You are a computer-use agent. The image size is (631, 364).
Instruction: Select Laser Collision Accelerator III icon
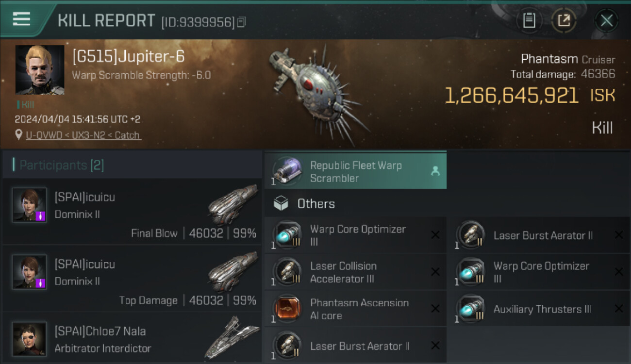click(x=286, y=272)
